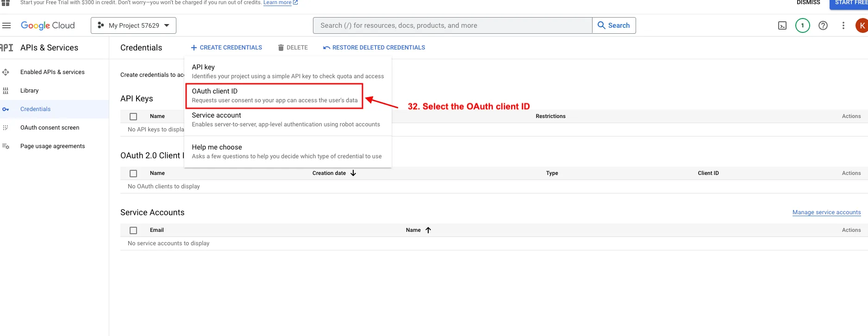
Task: Open Page usage agreements
Action: click(x=53, y=146)
